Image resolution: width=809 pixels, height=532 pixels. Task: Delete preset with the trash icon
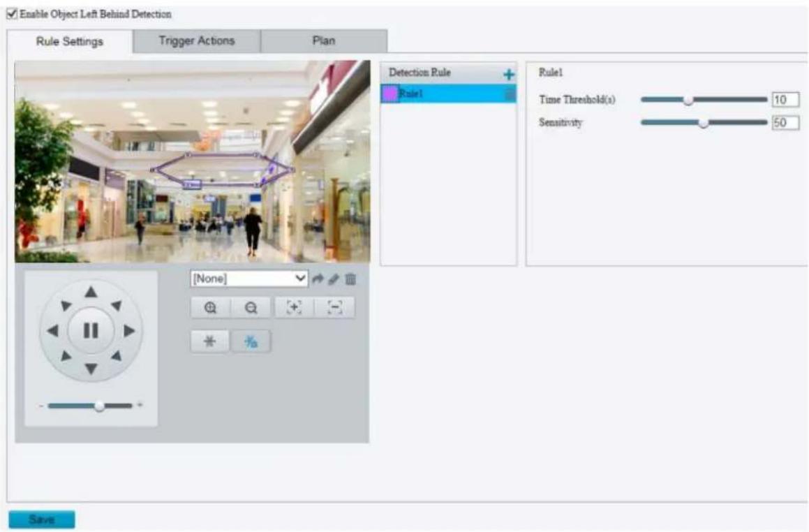coord(351,279)
